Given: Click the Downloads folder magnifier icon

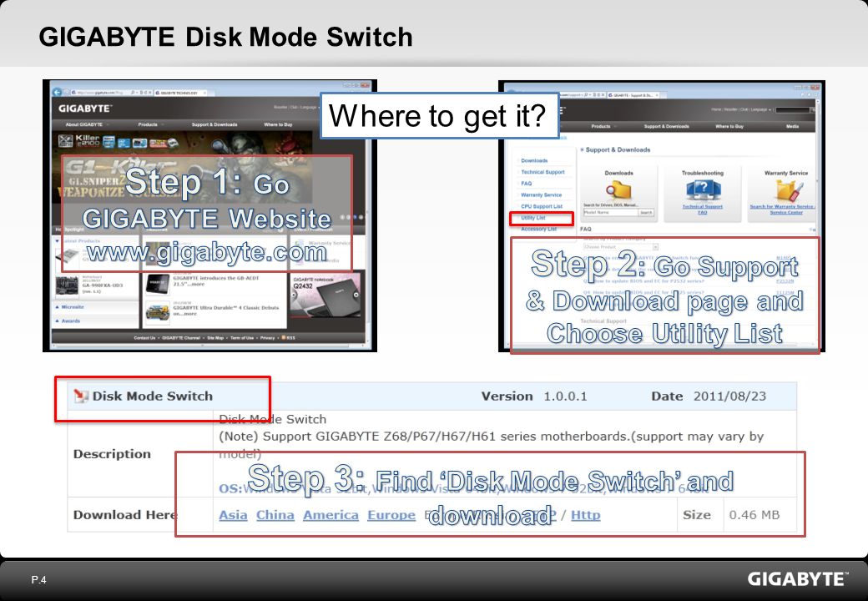Looking at the screenshot, I should 619,191.
